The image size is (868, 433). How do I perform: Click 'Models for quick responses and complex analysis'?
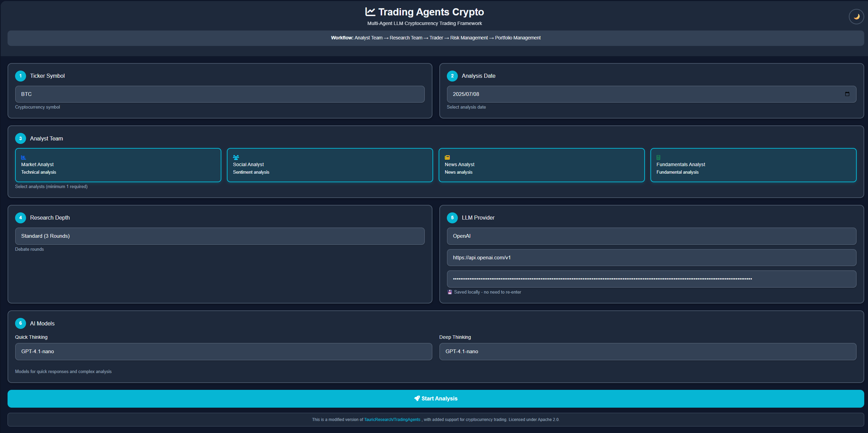click(x=63, y=372)
